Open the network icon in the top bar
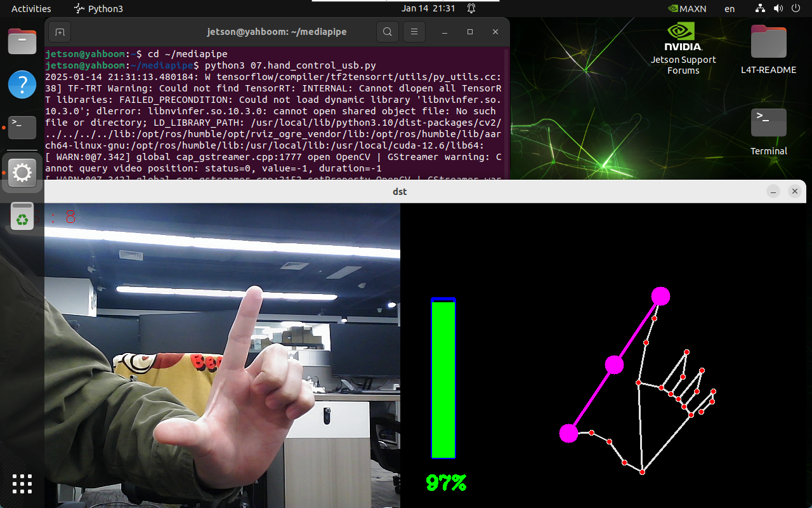Image resolution: width=812 pixels, height=508 pixels. (761, 9)
